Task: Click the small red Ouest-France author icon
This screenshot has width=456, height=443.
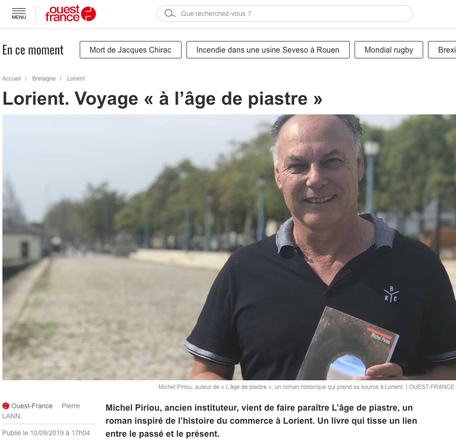Action: (x=5, y=406)
